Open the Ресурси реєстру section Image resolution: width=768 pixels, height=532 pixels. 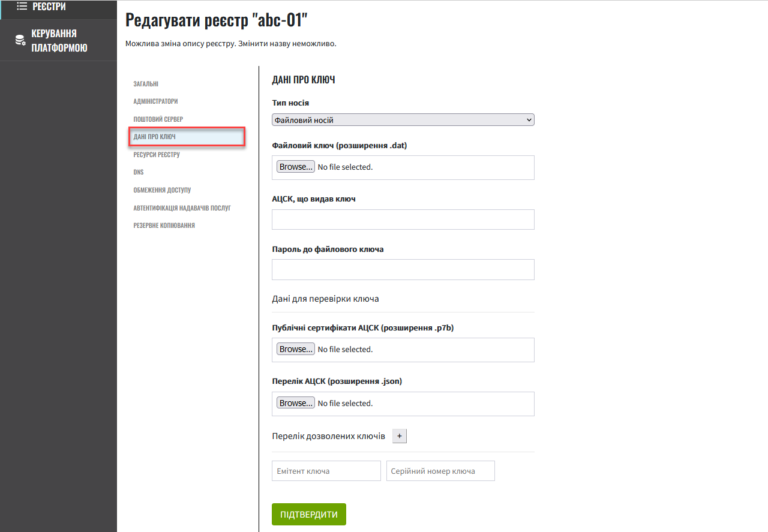pyautogui.click(x=157, y=155)
